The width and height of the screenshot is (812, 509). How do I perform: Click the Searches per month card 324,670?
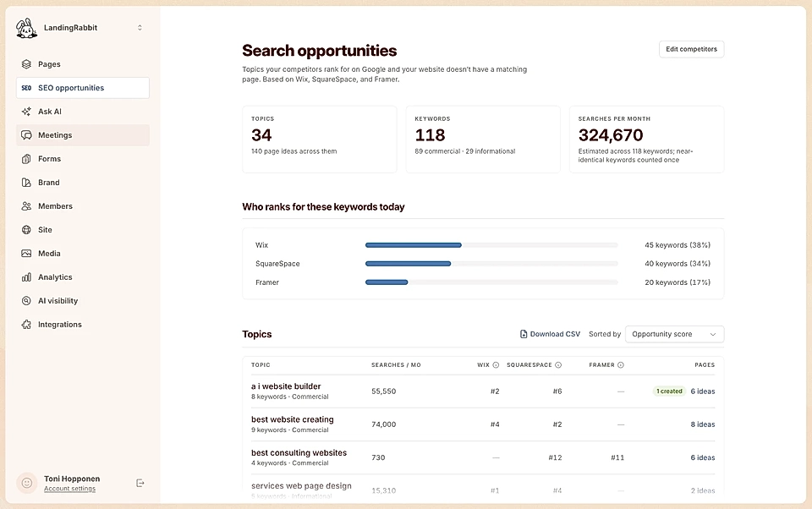[x=647, y=140]
